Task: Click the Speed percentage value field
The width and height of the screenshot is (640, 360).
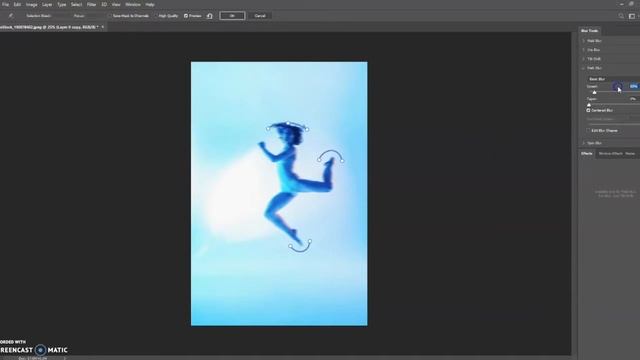Action: (x=633, y=86)
